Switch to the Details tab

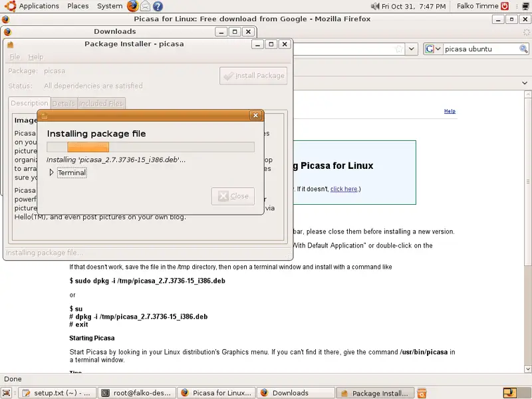pyautogui.click(x=64, y=104)
